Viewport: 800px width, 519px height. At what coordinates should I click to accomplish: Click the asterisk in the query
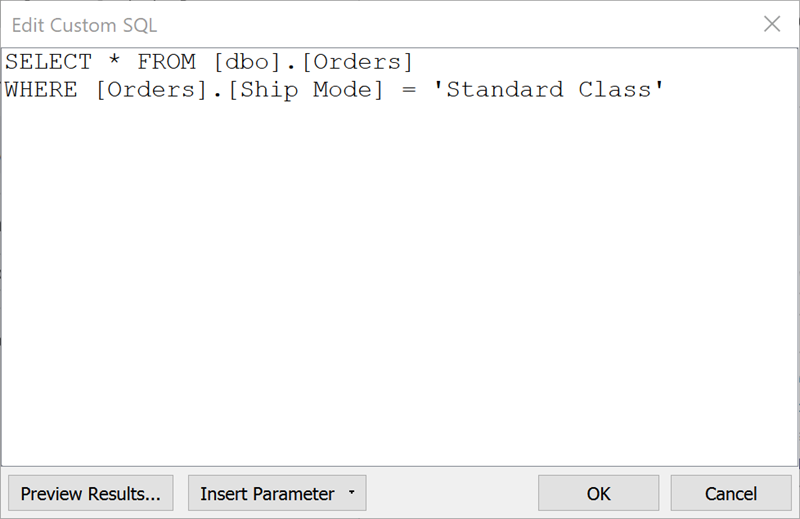(115, 62)
